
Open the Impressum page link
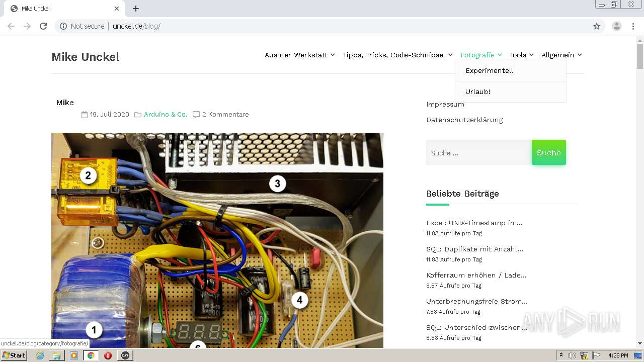tap(445, 105)
